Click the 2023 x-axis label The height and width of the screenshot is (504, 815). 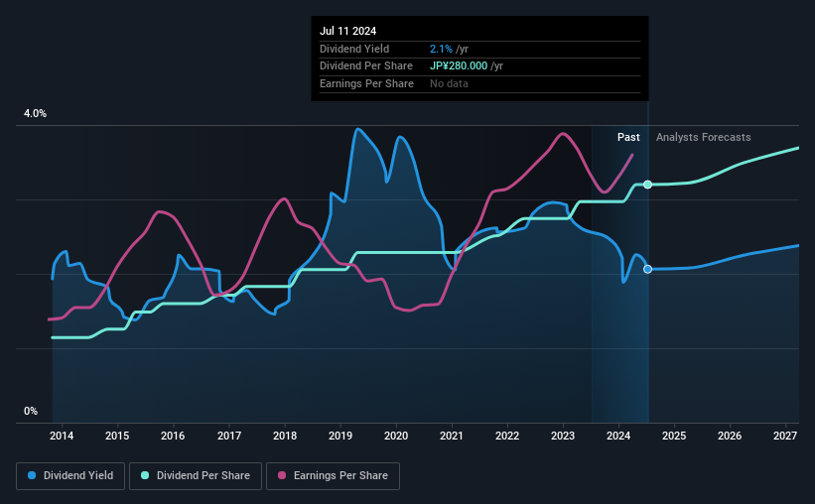[x=563, y=436]
